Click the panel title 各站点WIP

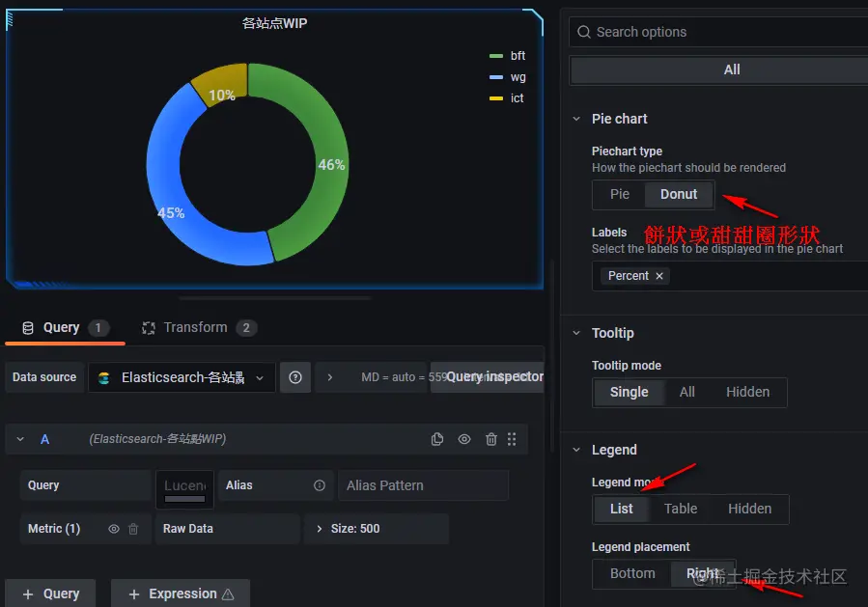tap(274, 23)
